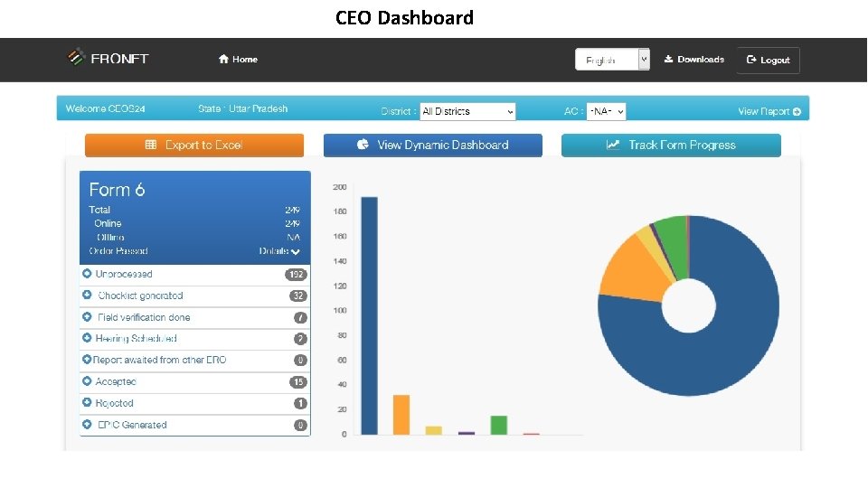This screenshot has width=868, height=488.
Task: Click the Downloads icon in the navbar
Action: 668,59
